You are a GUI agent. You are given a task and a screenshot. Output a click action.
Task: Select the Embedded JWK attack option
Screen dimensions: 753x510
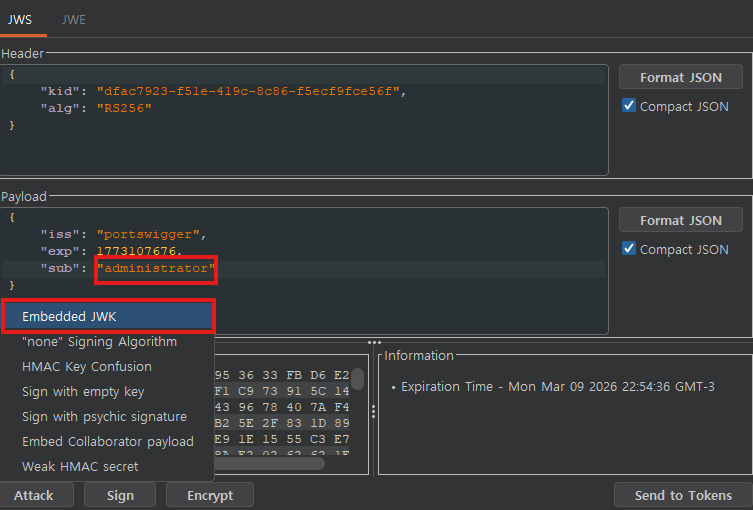[108, 316]
